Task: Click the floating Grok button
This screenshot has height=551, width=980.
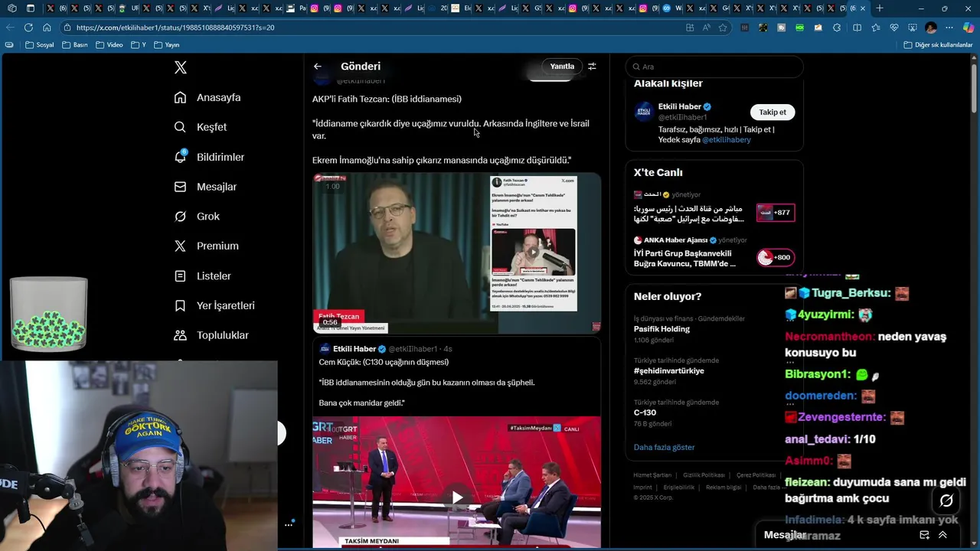Action: 946,500
